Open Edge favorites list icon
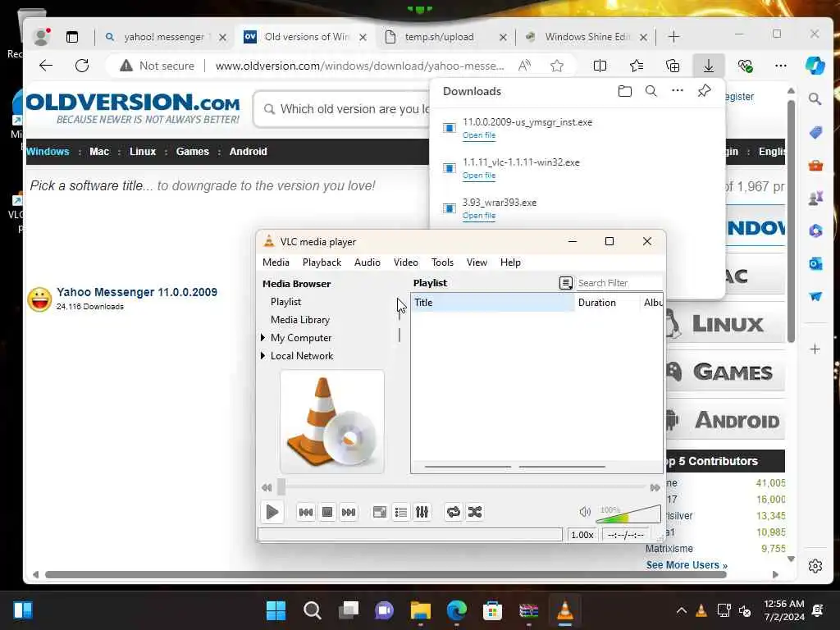840x630 pixels. click(x=637, y=66)
